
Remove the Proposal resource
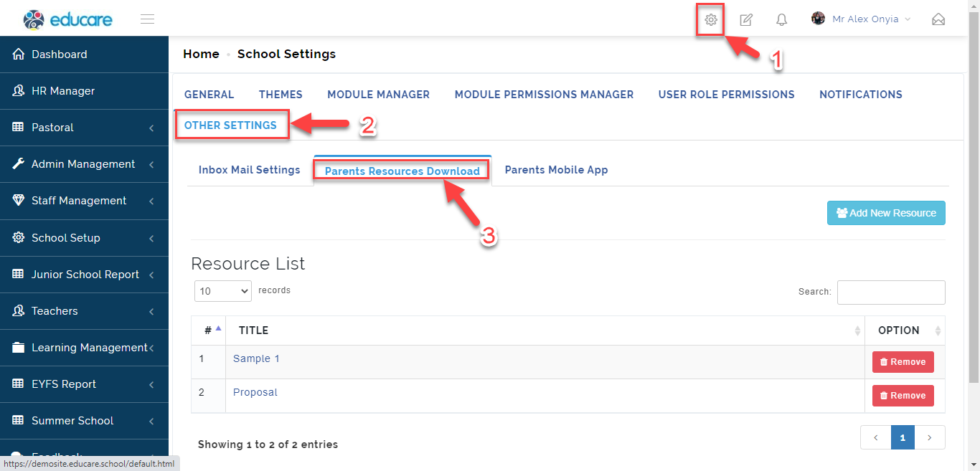click(x=903, y=396)
